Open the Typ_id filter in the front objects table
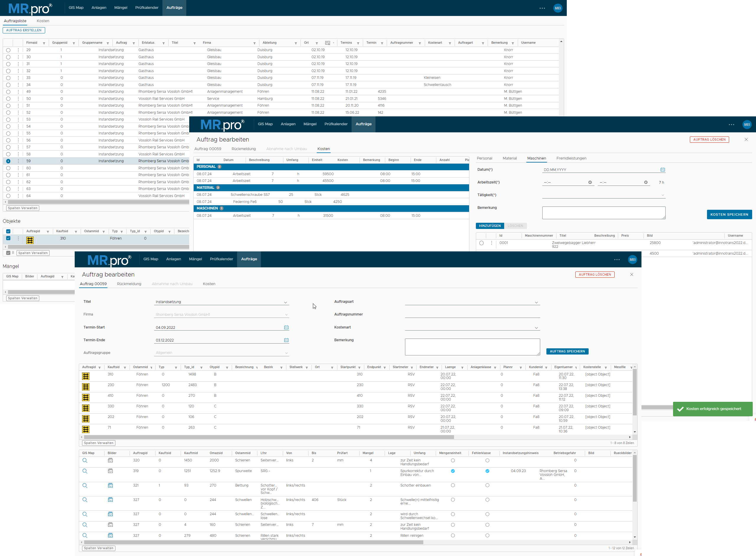This screenshot has width=756, height=556. pos(201,368)
